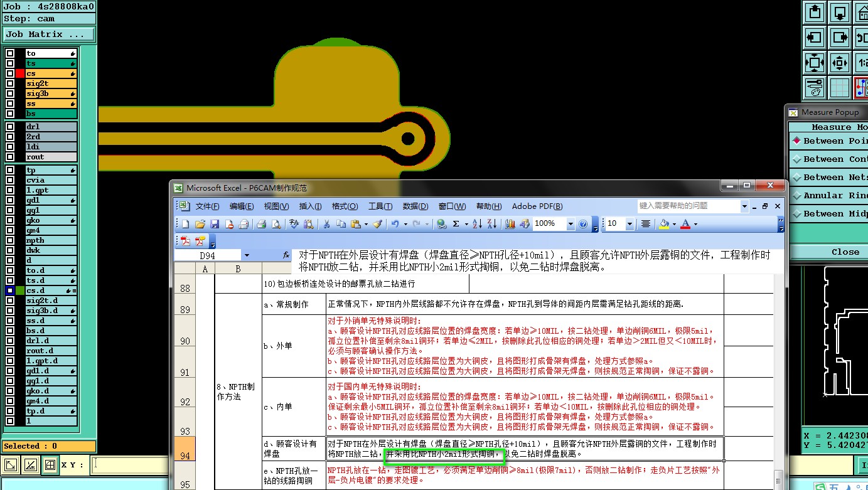Click the Excel font color A button

click(685, 224)
